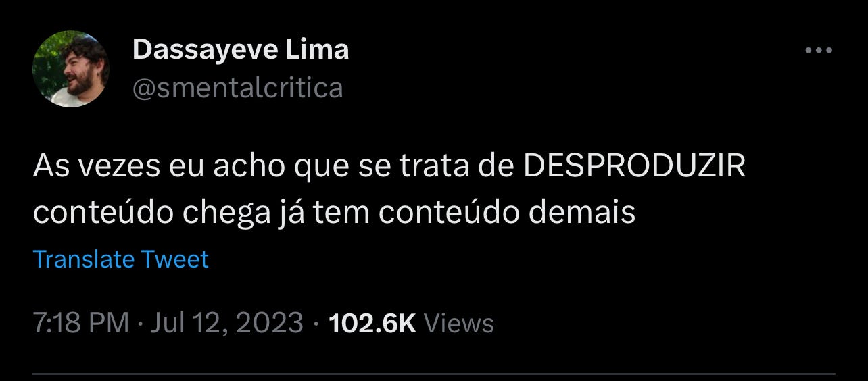
Task: Open the @smentalcritica handle link
Action: click(x=238, y=88)
